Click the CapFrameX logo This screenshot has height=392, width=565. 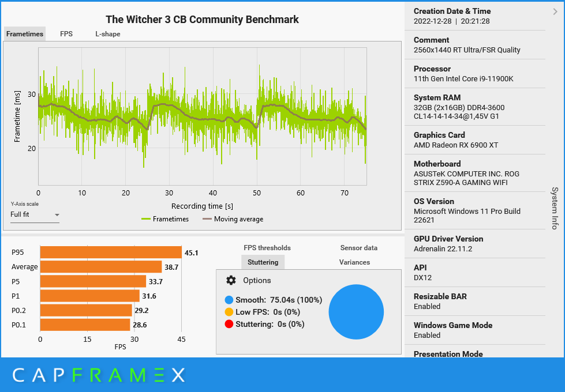tap(99, 375)
